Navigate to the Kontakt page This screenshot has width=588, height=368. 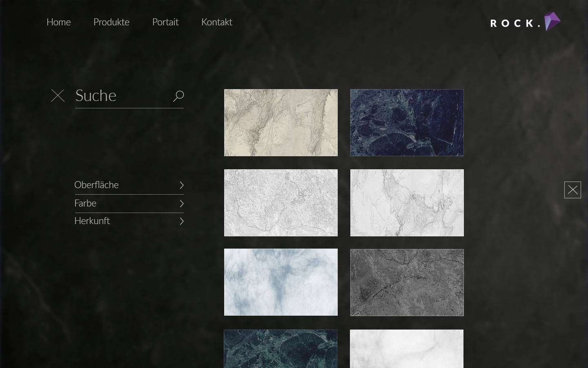click(x=216, y=22)
